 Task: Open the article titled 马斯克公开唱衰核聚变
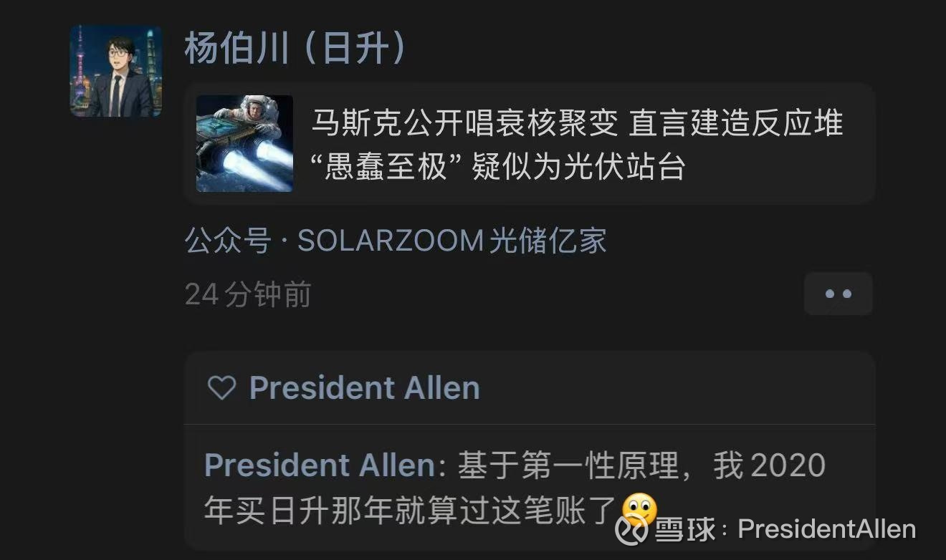[x=529, y=143]
